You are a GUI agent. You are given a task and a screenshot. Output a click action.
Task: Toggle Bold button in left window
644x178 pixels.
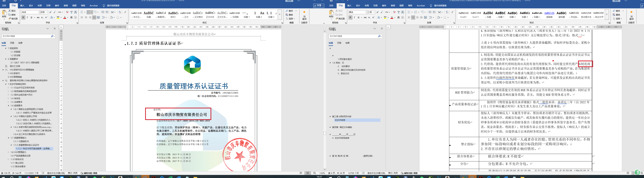[x=23, y=18]
